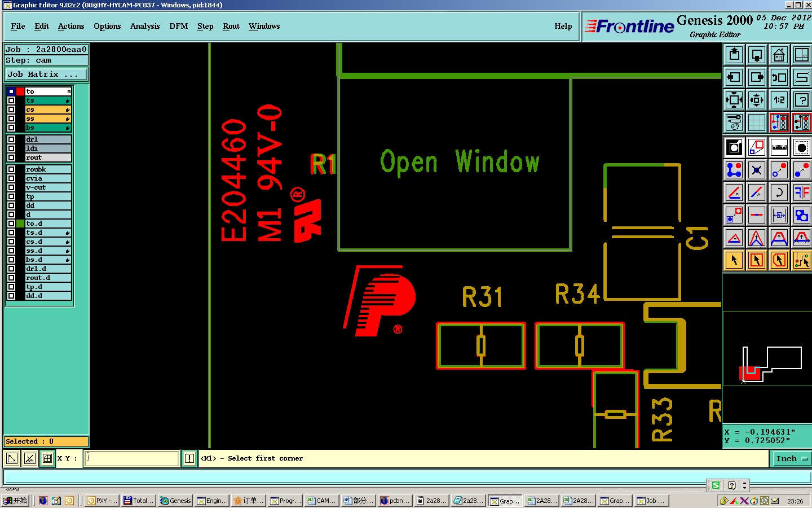Open the Rout menu
The height and width of the screenshot is (508, 812).
point(231,26)
